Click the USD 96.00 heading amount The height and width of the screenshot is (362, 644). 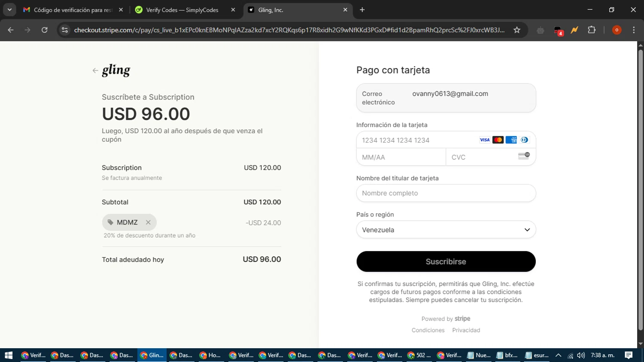click(x=146, y=114)
